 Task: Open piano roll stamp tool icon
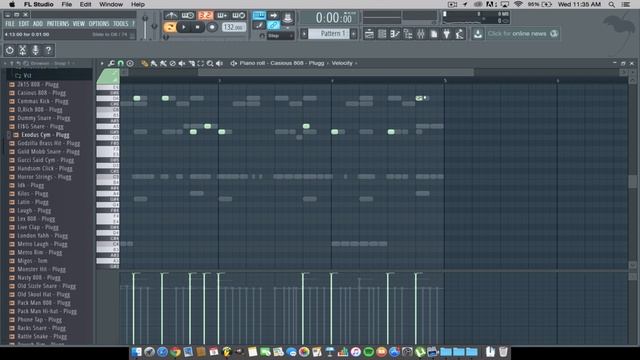click(x=130, y=63)
